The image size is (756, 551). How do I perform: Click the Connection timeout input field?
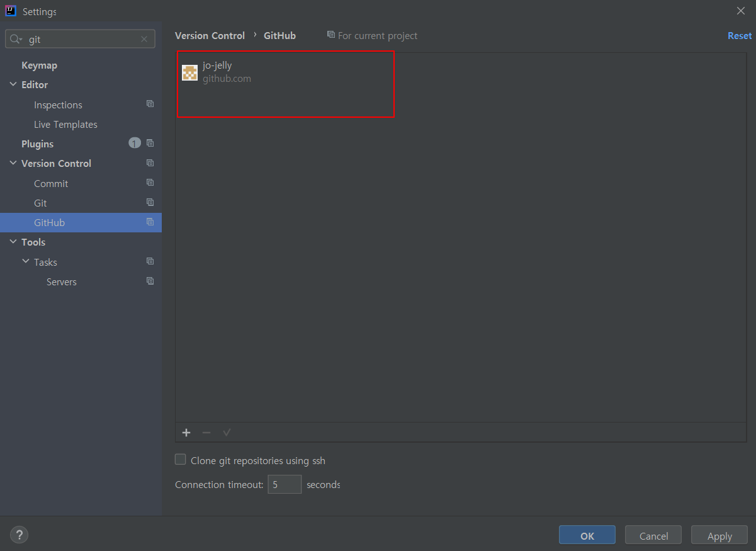tap(285, 484)
